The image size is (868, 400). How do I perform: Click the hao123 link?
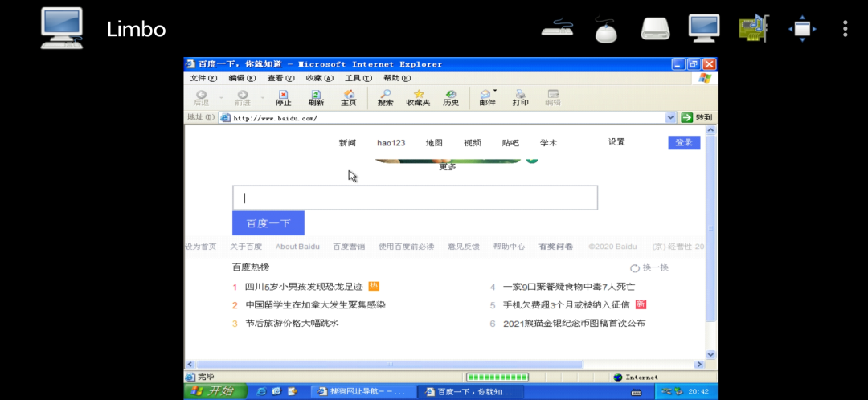(x=391, y=143)
